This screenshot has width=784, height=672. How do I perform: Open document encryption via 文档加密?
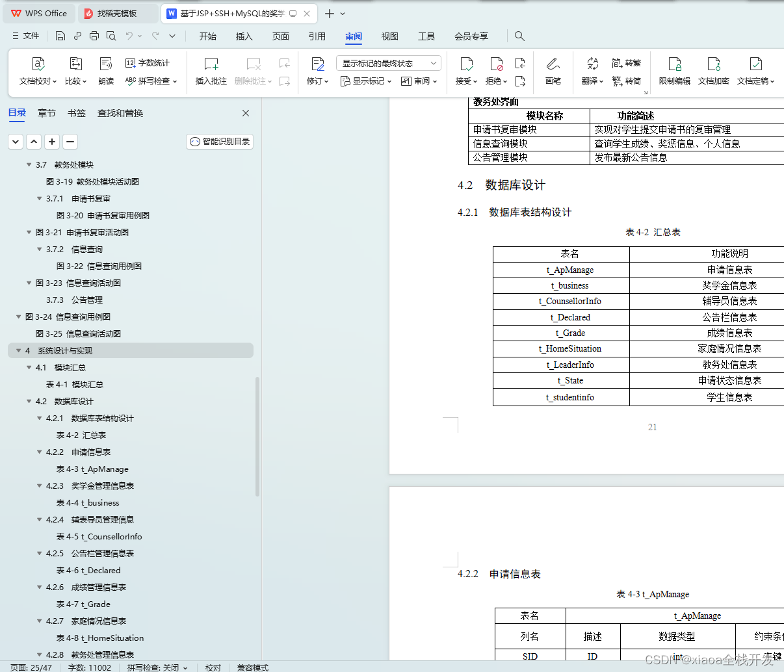(713, 71)
